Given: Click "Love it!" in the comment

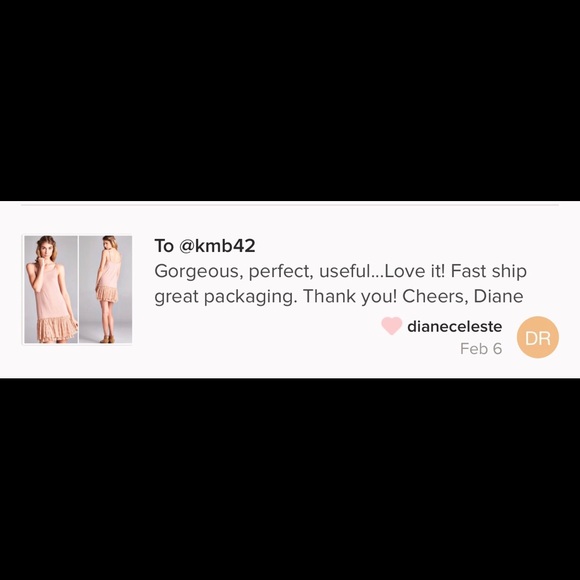Looking at the screenshot, I should [415, 271].
